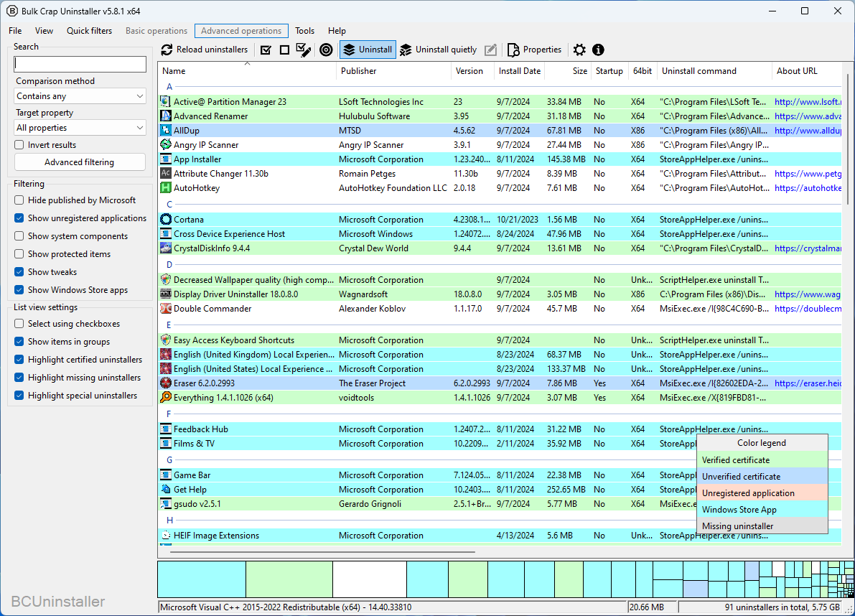Click the Properties document icon
Image resolution: width=855 pixels, height=616 pixels.
513,50
